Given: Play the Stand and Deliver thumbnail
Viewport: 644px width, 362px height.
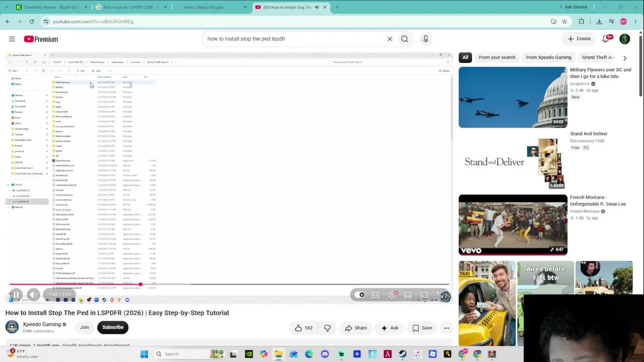Looking at the screenshot, I should (513, 161).
